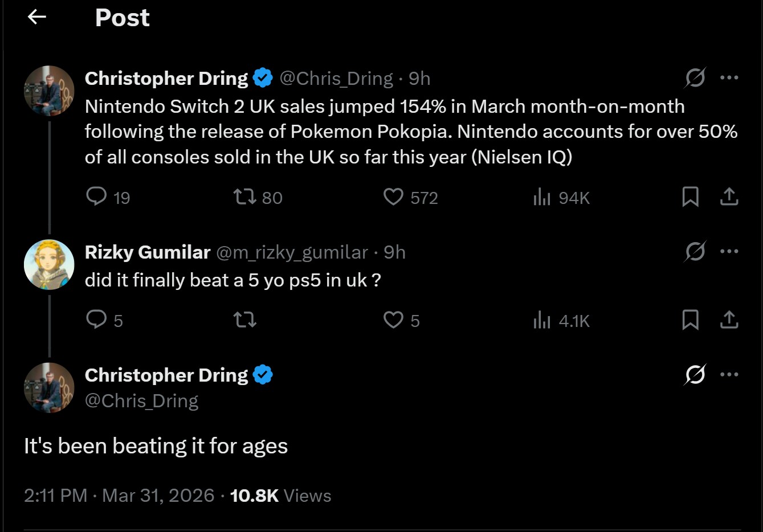Click the reply icon showing 5 replies
The height and width of the screenshot is (532, 763).
coord(96,320)
